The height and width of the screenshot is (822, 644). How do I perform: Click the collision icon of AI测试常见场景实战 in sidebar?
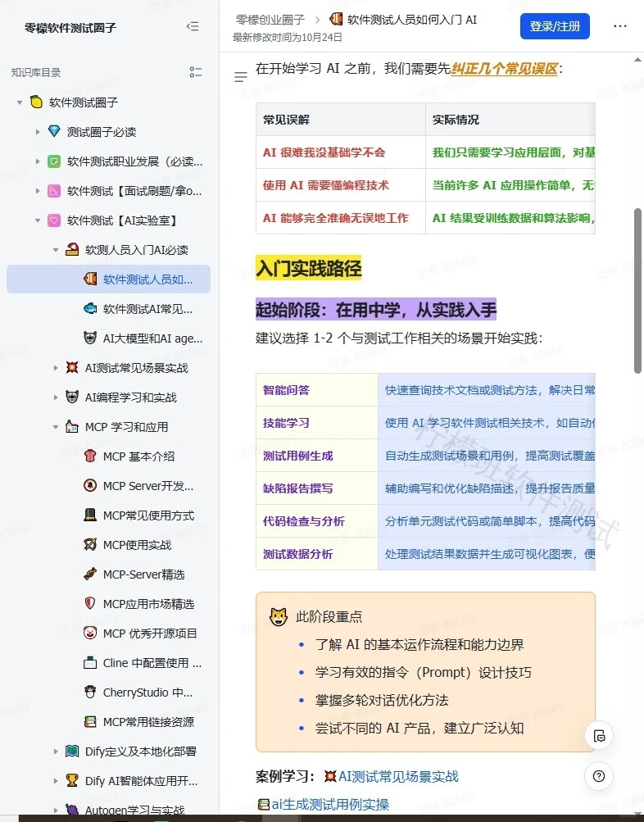coord(72,367)
